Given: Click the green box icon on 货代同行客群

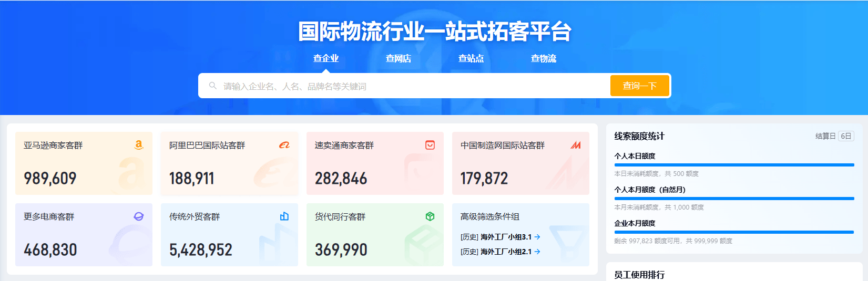Looking at the screenshot, I should [x=430, y=216].
